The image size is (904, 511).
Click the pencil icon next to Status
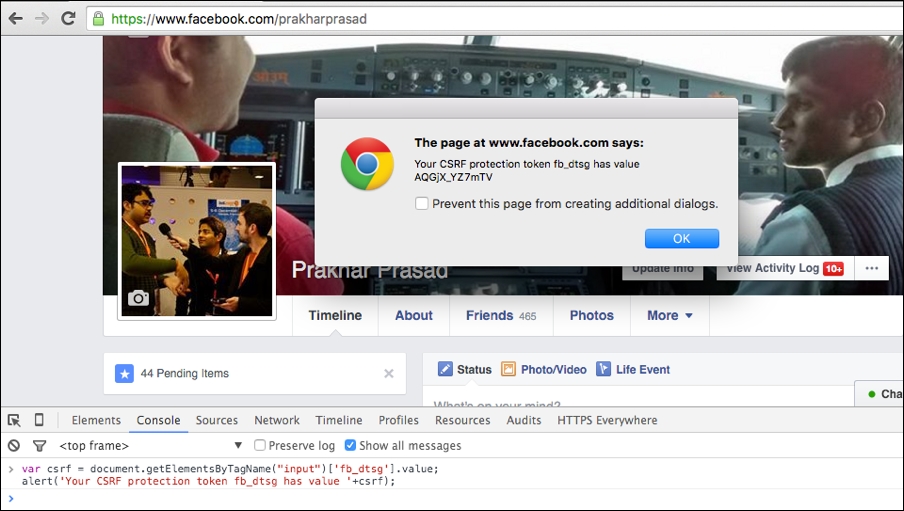445,369
